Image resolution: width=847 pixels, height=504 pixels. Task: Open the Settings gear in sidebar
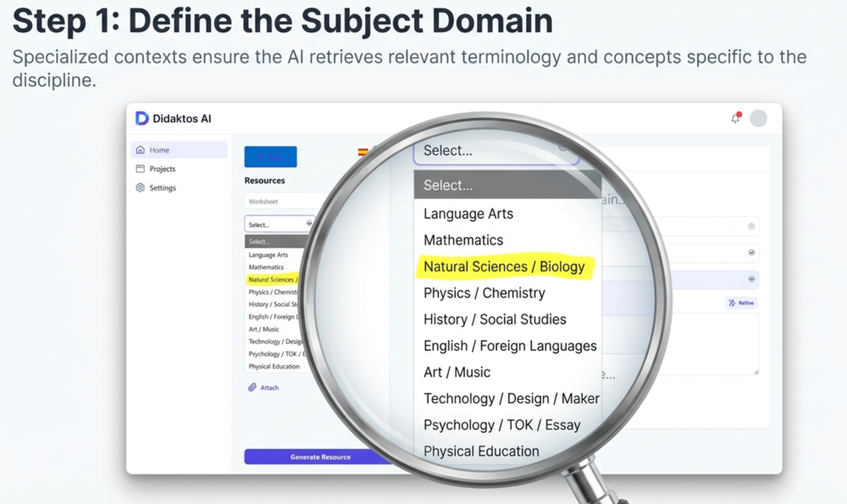coord(141,188)
